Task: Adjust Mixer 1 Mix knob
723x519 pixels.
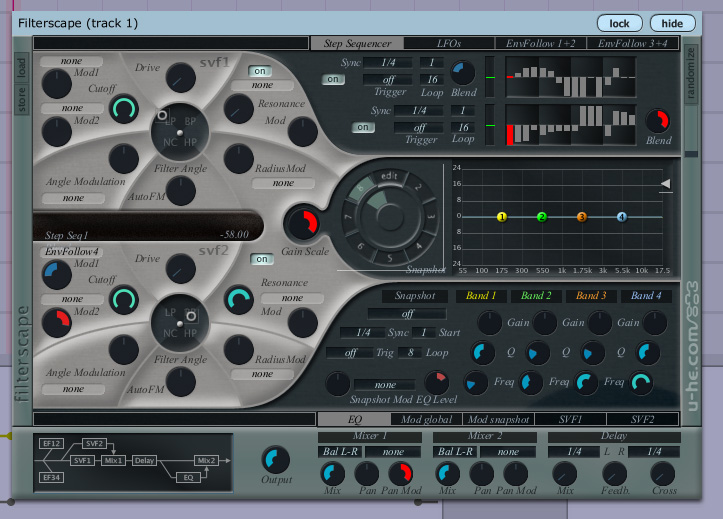Action: pyautogui.click(x=332, y=474)
